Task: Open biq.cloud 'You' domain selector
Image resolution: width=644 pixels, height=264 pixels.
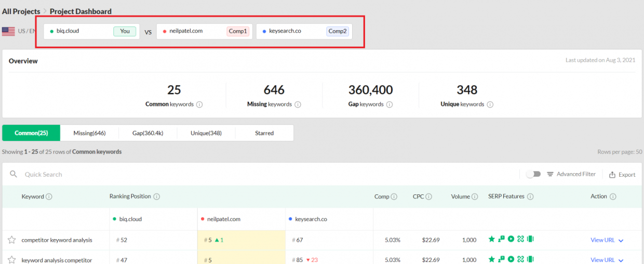Action: tap(91, 31)
